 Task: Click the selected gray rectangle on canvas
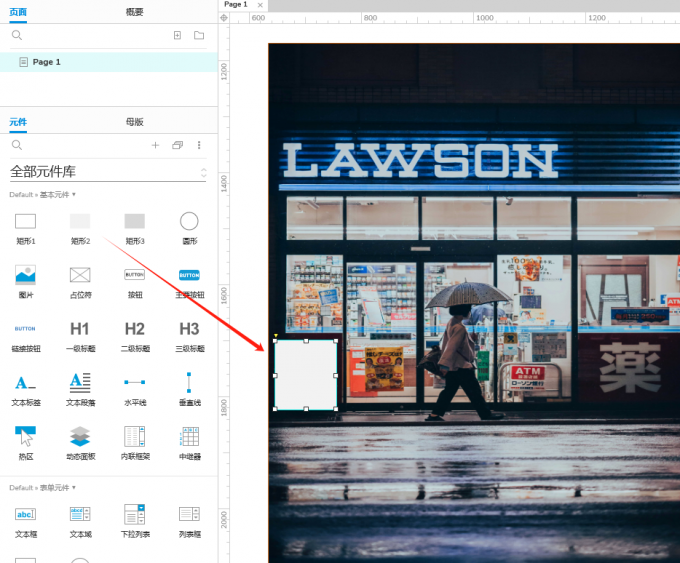pyautogui.click(x=306, y=375)
